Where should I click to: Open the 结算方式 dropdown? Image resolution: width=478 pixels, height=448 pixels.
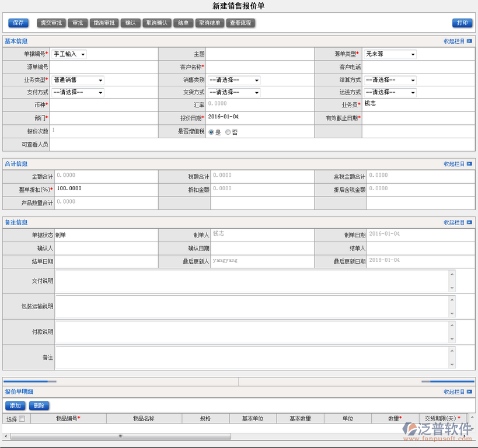click(390, 80)
